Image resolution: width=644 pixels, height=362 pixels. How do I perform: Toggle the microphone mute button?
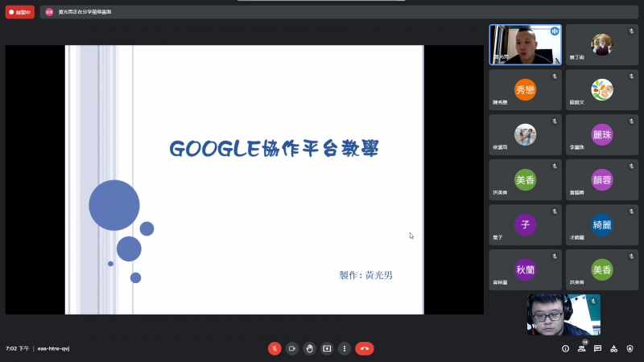point(275,348)
